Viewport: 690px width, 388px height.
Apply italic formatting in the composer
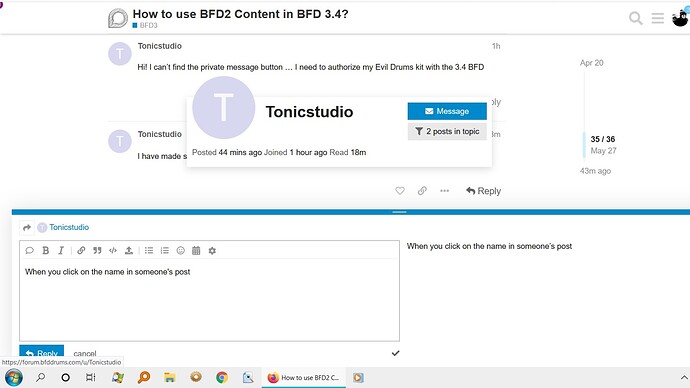coord(61,250)
